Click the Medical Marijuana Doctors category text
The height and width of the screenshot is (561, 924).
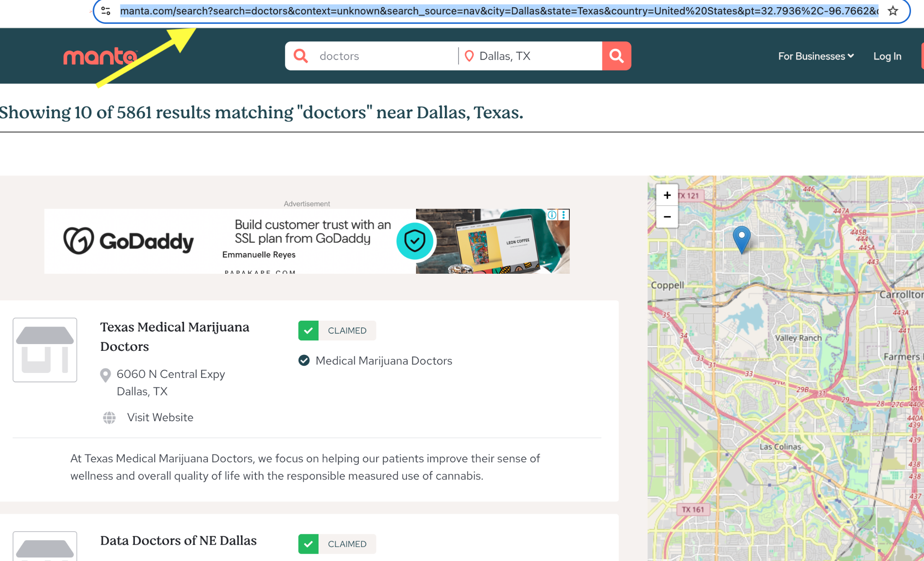(383, 361)
